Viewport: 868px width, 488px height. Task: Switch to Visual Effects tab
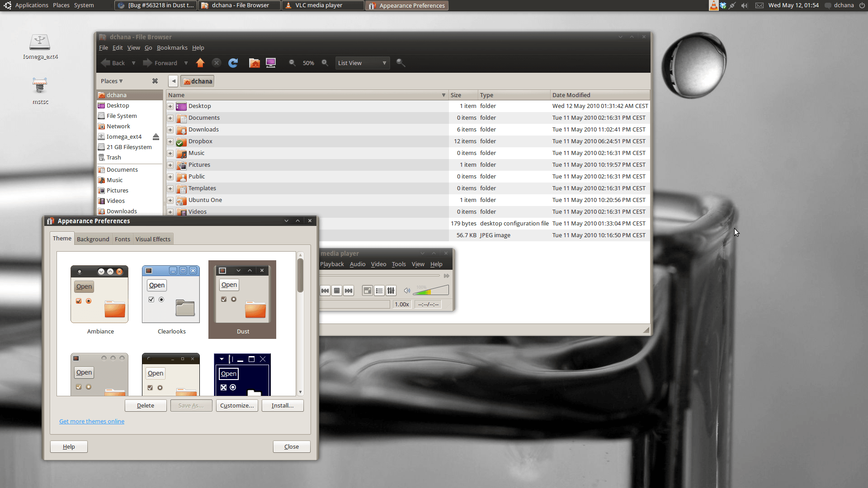point(153,239)
